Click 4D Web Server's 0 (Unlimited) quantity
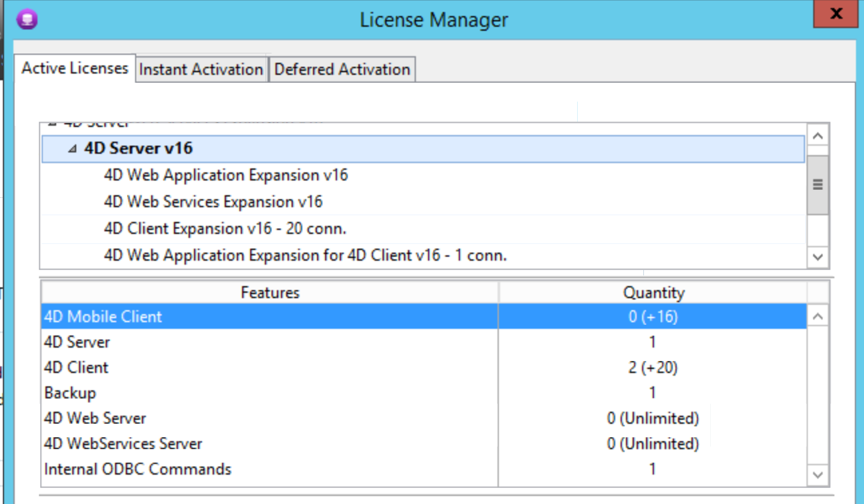Viewport: 864px width, 504px height. 653,418
